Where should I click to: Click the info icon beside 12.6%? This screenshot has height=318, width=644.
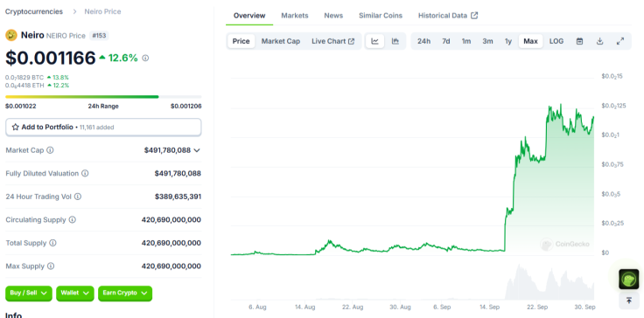tap(145, 59)
